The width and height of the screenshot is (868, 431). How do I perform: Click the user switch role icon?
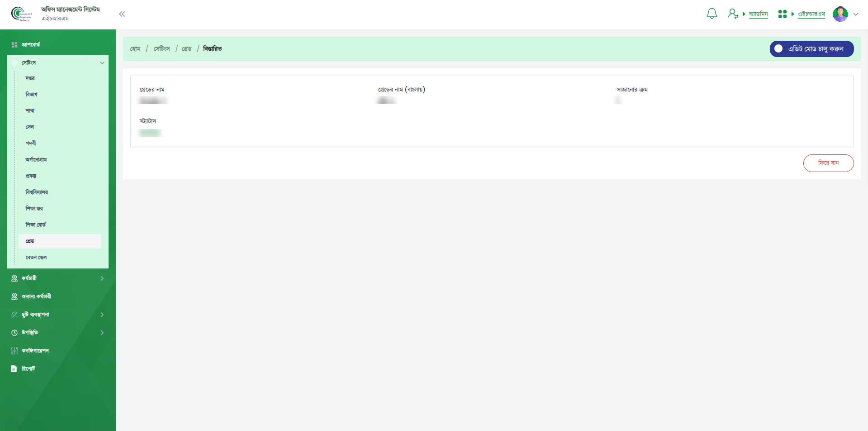[733, 14]
